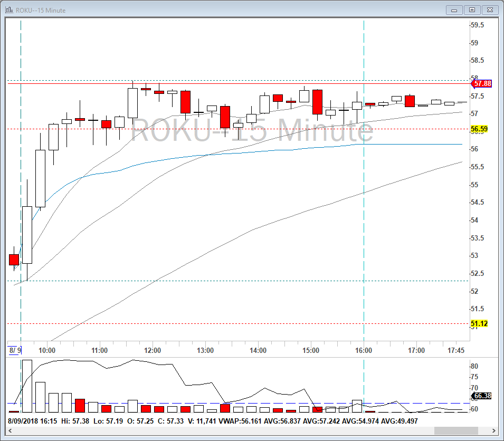The image size is (504, 441).
Task: Click the yellow 56.59 price level label
Action: (x=479, y=129)
